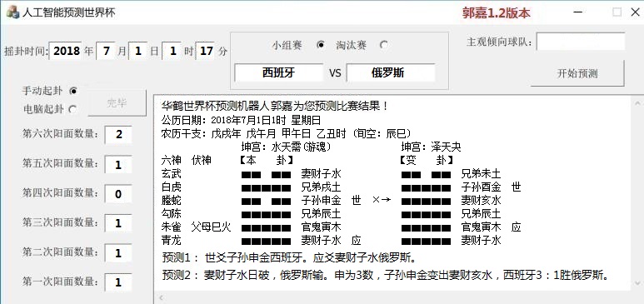Click the 【本 卦】 heading
Screen dimensions: 644x304
click(266, 160)
